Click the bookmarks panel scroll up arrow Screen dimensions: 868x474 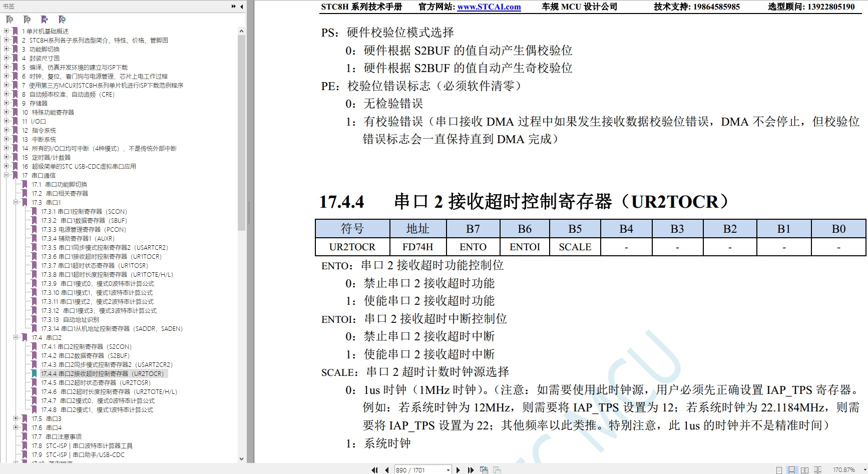pos(241,31)
